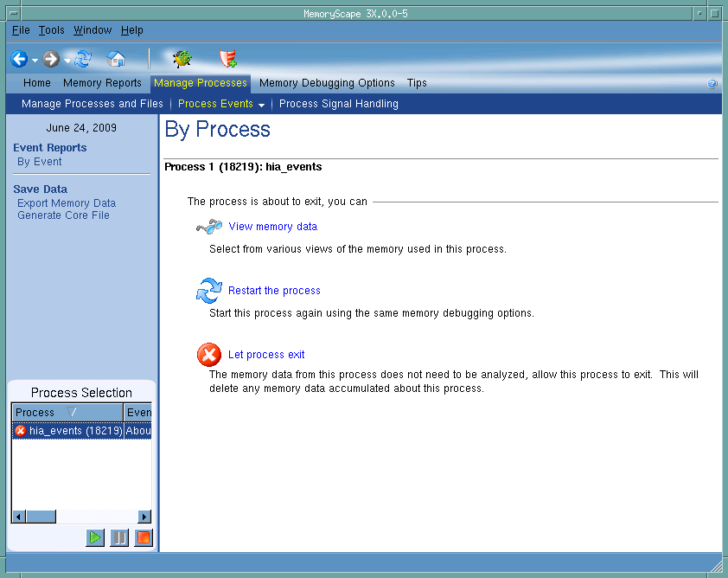
Task: Open the Memory Debugging Options tab
Action: click(x=327, y=83)
